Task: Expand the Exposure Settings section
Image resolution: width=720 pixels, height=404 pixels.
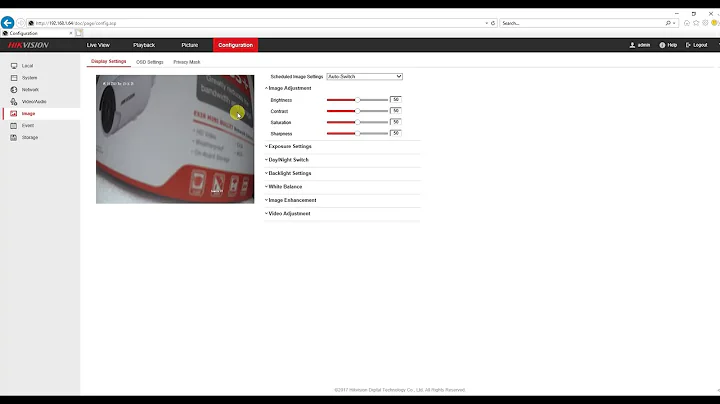Action: (288, 146)
